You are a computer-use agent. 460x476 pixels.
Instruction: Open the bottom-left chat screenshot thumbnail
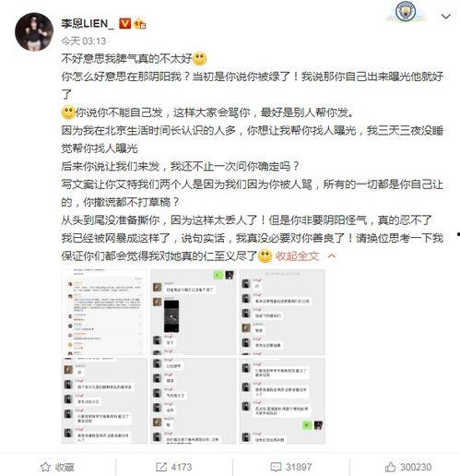[x=104, y=400]
